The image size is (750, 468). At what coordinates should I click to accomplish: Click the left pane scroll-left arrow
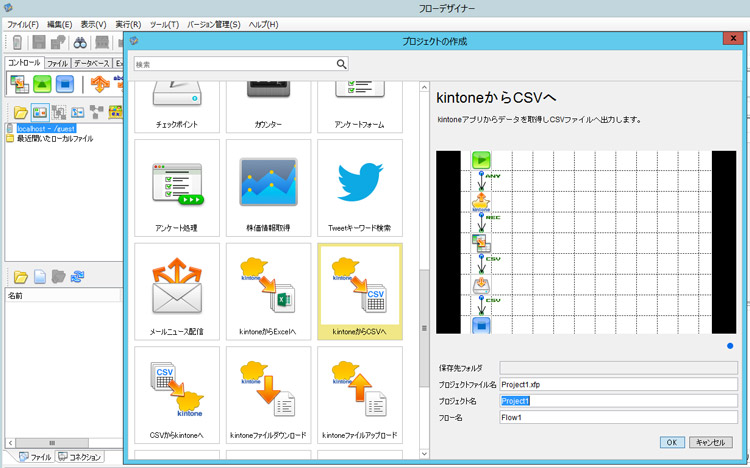tap(10, 443)
